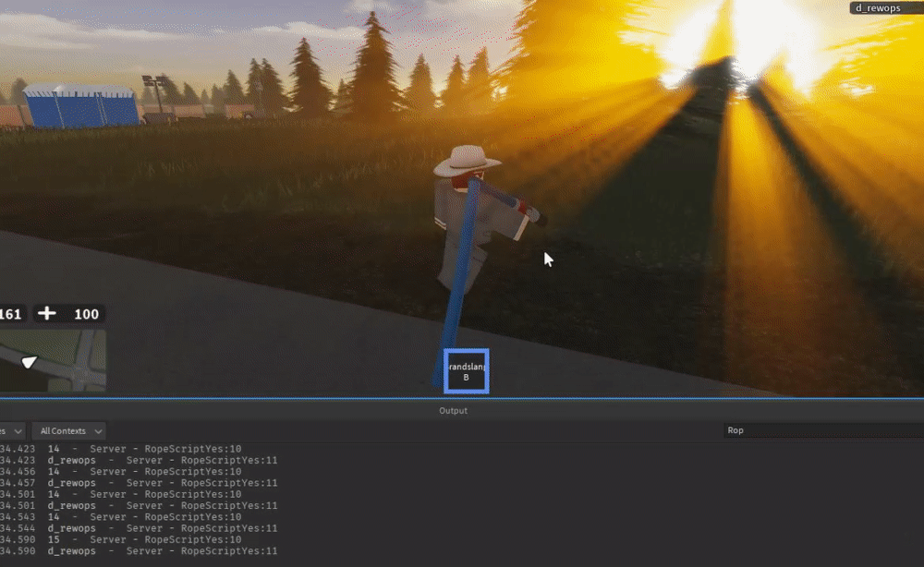Screen dimensions: 924x567
Task: Select log line 34.457 'd_rewops - Server'
Action: click(139, 483)
